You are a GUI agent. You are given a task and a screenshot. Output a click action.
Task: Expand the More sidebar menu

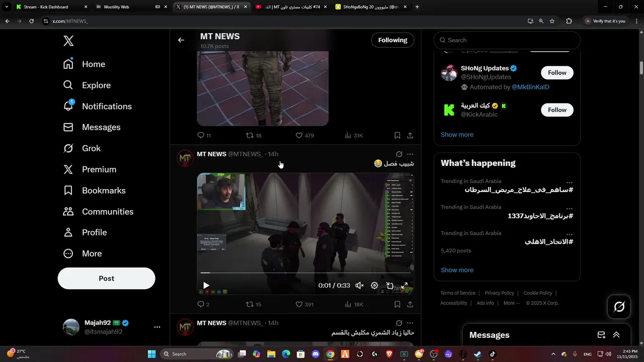tap(82, 254)
